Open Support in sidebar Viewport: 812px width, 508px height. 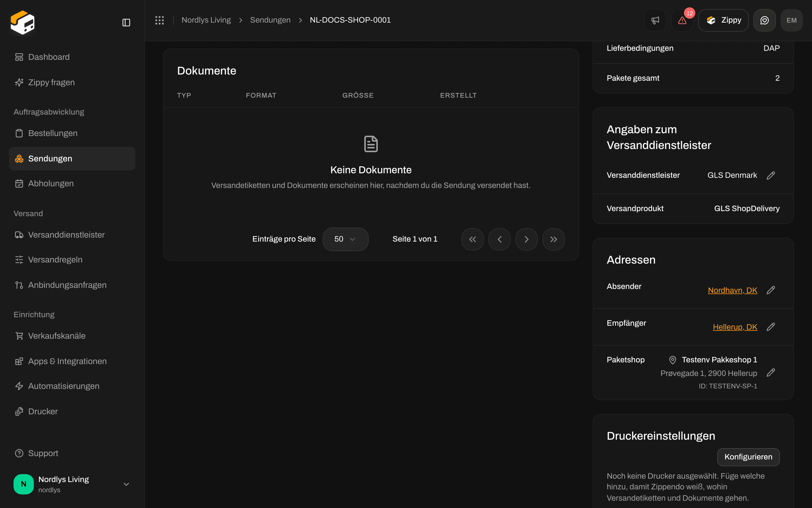coord(72,453)
